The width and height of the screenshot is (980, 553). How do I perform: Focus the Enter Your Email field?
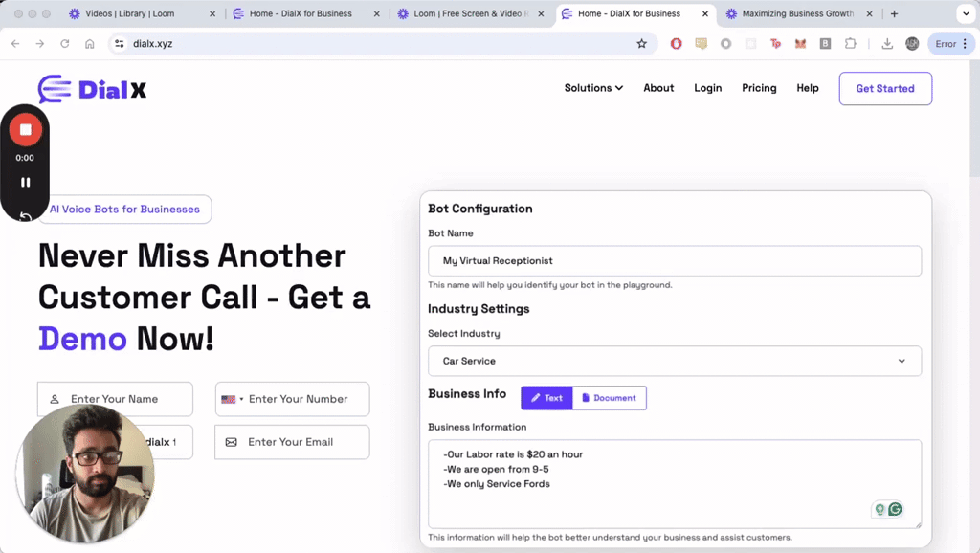pos(292,442)
